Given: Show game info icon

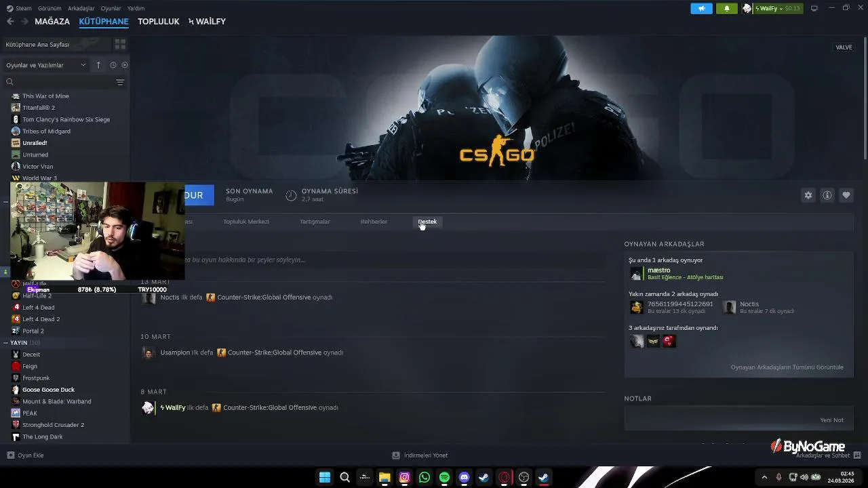Looking at the screenshot, I should tap(827, 195).
